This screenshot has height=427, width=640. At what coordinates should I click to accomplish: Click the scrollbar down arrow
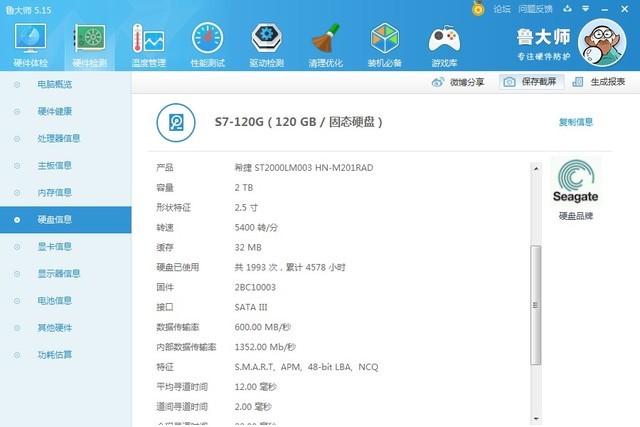pyautogui.click(x=536, y=419)
